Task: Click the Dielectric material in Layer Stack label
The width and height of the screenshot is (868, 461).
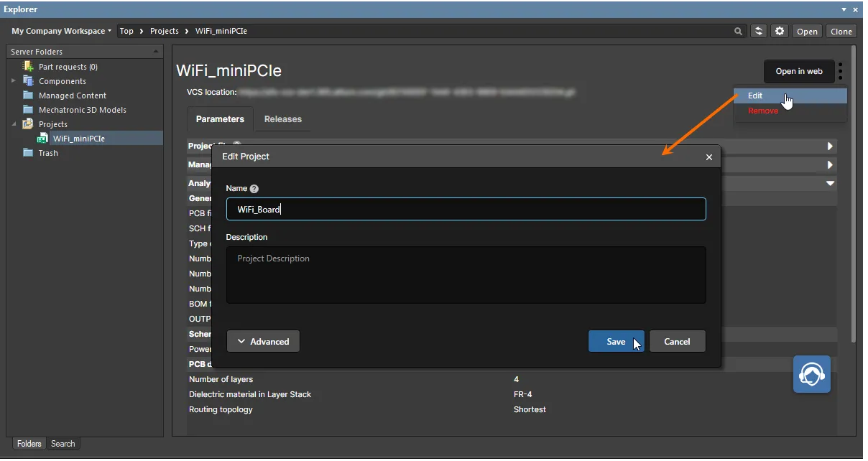Action: tap(250, 394)
